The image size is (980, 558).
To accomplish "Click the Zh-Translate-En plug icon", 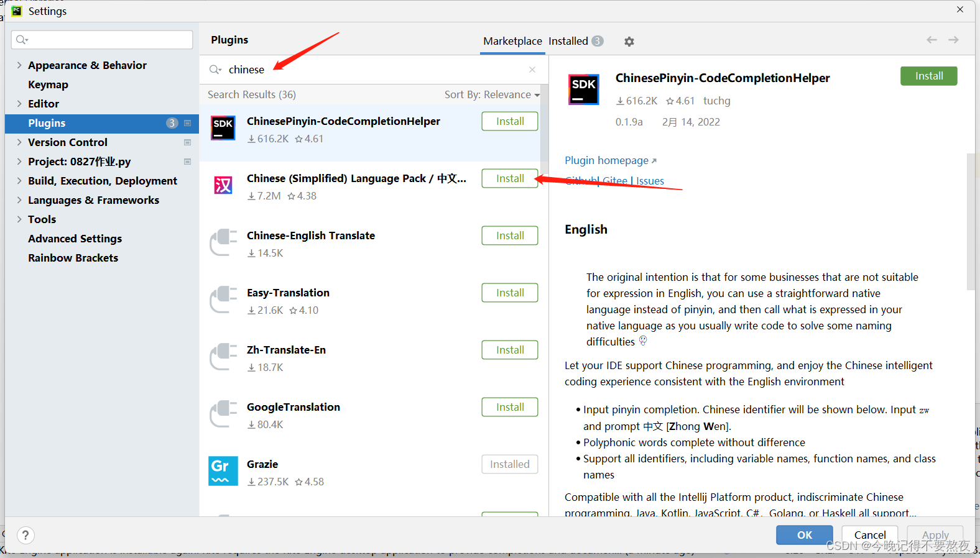I will pos(223,357).
